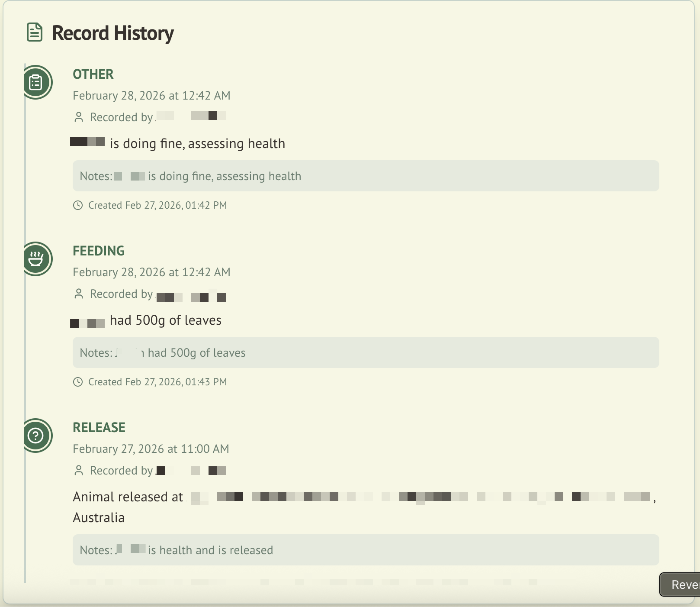This screenshot has width=700, height=607.
Task: Click the notes box about 500g of leaves
Action: pos(366,352)
